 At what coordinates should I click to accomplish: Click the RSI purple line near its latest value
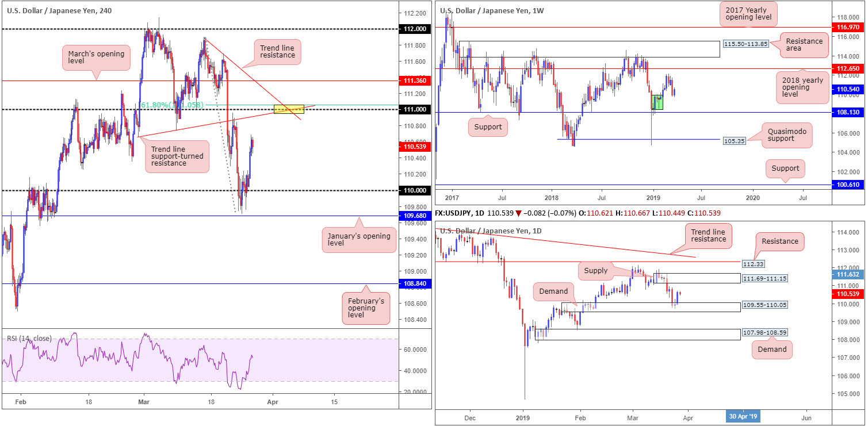[253, 356]
